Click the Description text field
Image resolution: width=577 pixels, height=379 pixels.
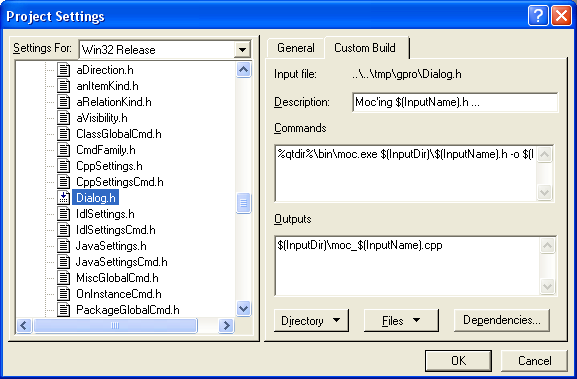455,102
